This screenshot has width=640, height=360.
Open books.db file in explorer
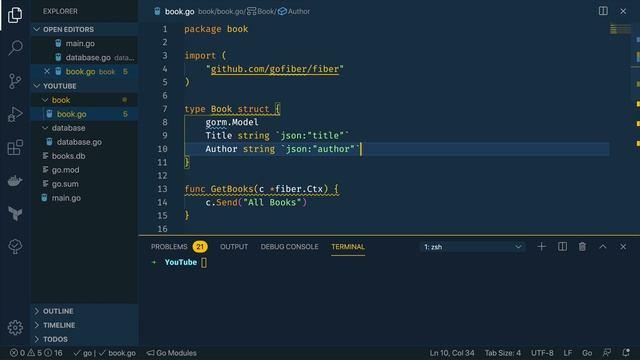(84, 156)
